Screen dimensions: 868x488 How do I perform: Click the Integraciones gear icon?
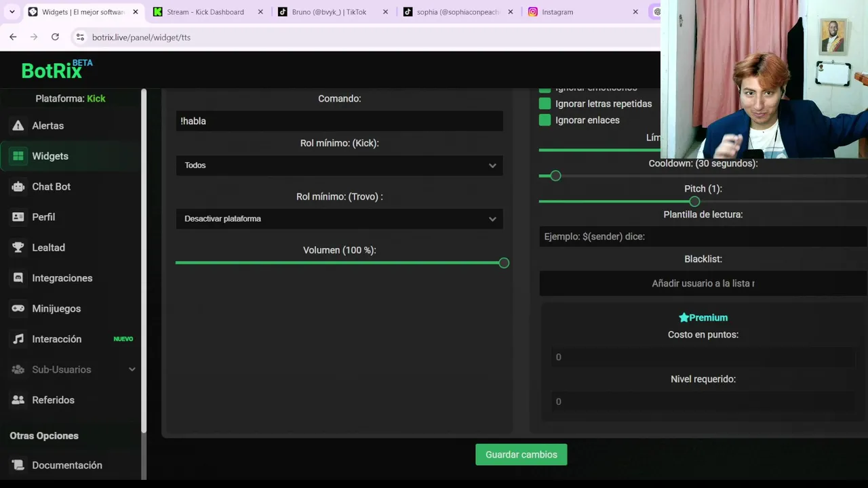click(x=18, y=278)
